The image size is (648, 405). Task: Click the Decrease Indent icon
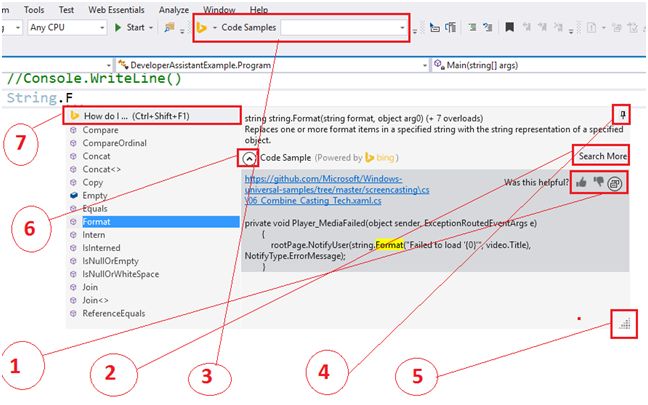pos(472,28)
